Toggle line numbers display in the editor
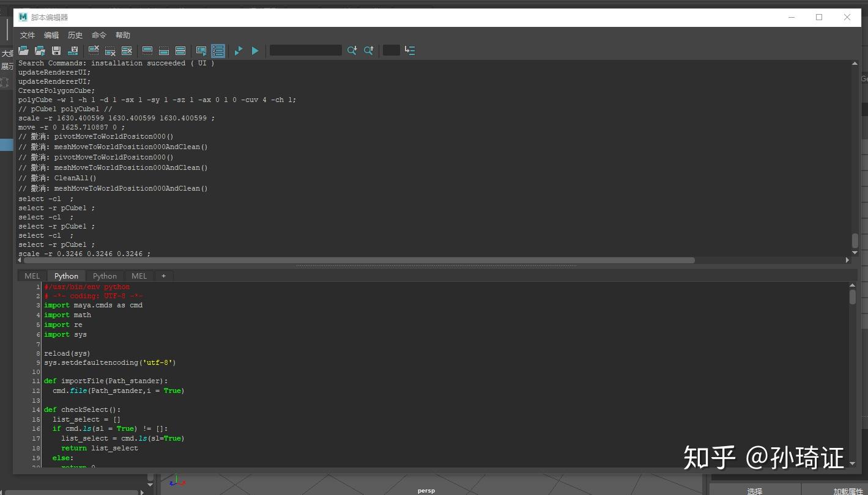Image resolution: width=868 pixels, height=495 pixels. coord(218,51)
